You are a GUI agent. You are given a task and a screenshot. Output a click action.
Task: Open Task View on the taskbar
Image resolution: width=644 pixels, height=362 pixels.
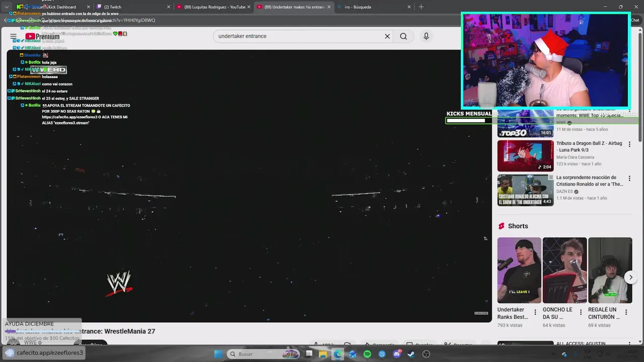click(309, 354)
